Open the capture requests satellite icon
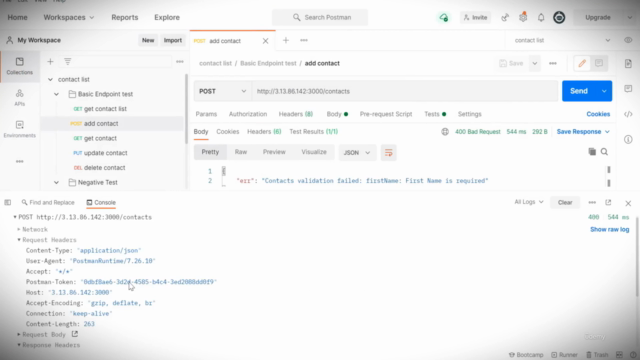The height and width of the screenshot is (360, 640). click(505, 18)
